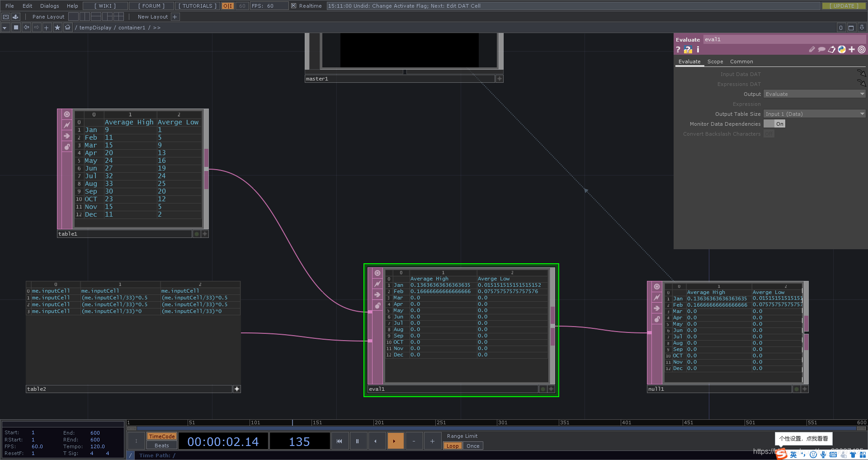
Task: Open the Output dropdown showing Evaluate
Action: [x=815, y=94]
